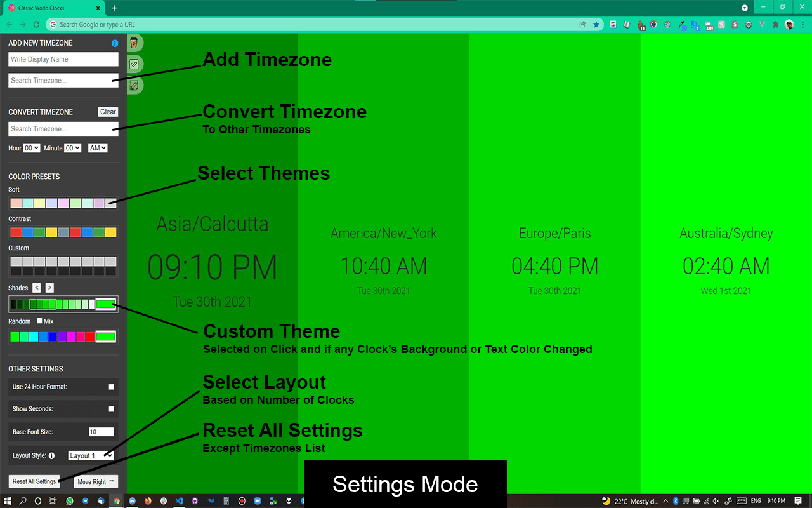Screen dimensions: 812x508
Task: Toggle the Show Seconds checkbox
Action: pos(112,408)
